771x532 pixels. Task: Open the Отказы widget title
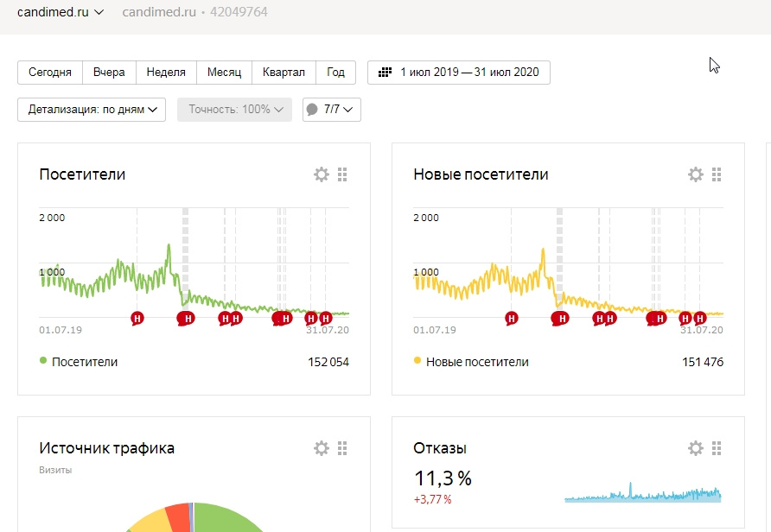(x=440, y=448)
